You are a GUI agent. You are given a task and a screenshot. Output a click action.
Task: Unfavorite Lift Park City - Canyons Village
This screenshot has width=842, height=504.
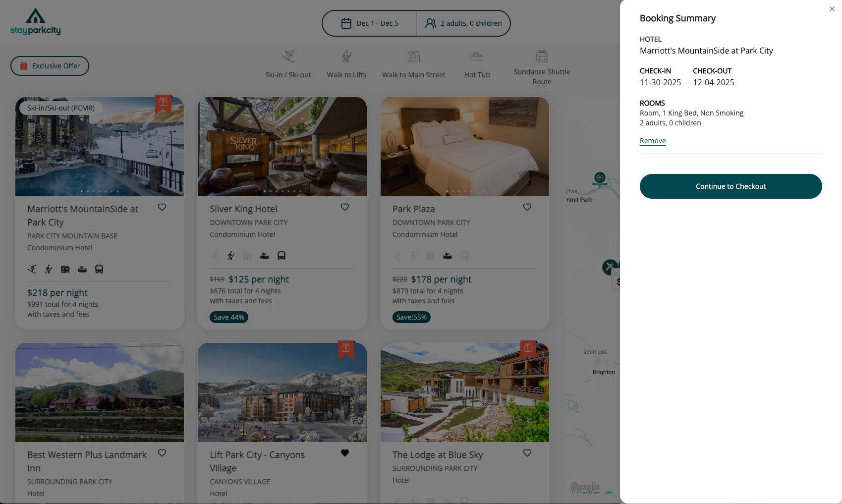(x=345, y=453)
